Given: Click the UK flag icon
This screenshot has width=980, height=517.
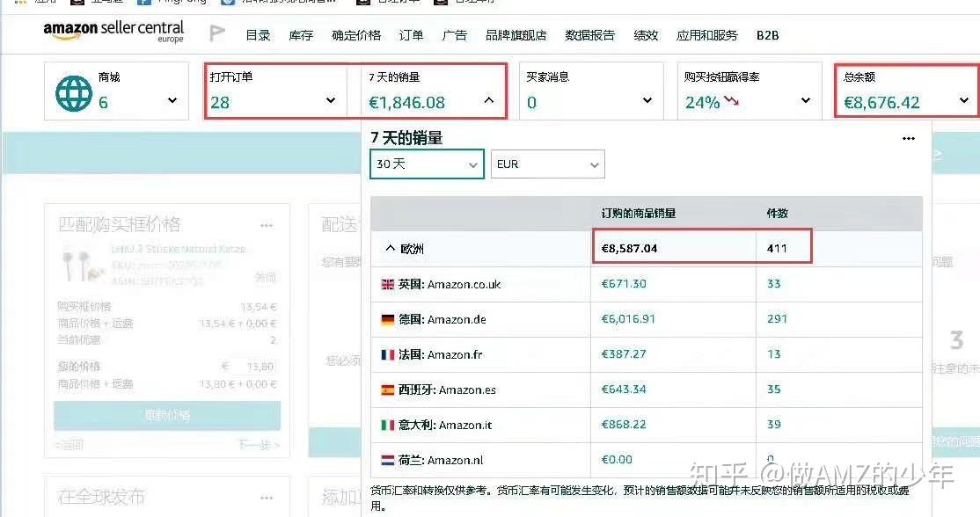Looking at the screenshot, I should (387, 284).
